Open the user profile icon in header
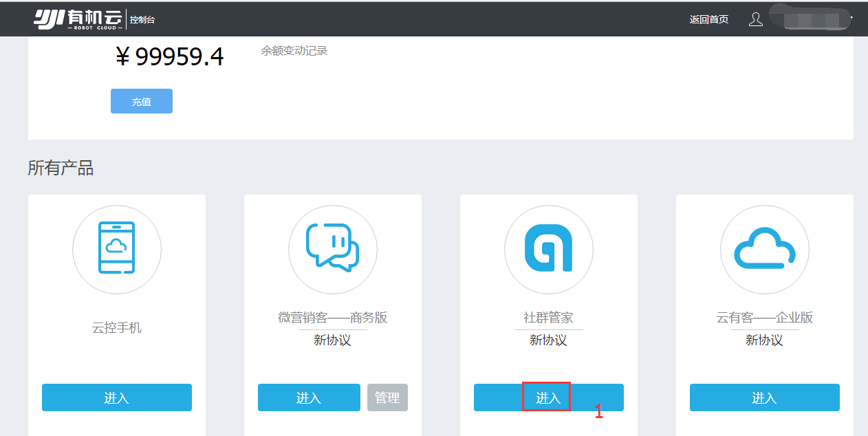This screenshot has height=436, width=868. tap(756, 19)
